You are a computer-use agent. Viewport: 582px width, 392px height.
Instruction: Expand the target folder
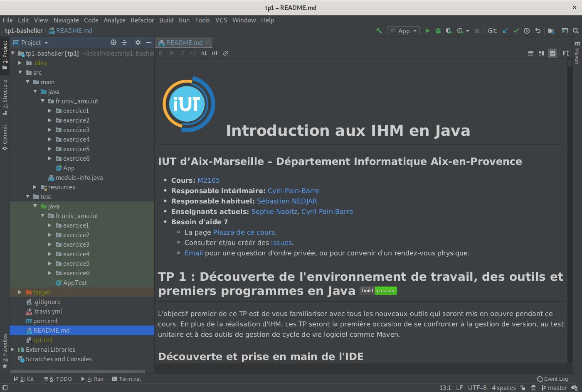point(20,292)
